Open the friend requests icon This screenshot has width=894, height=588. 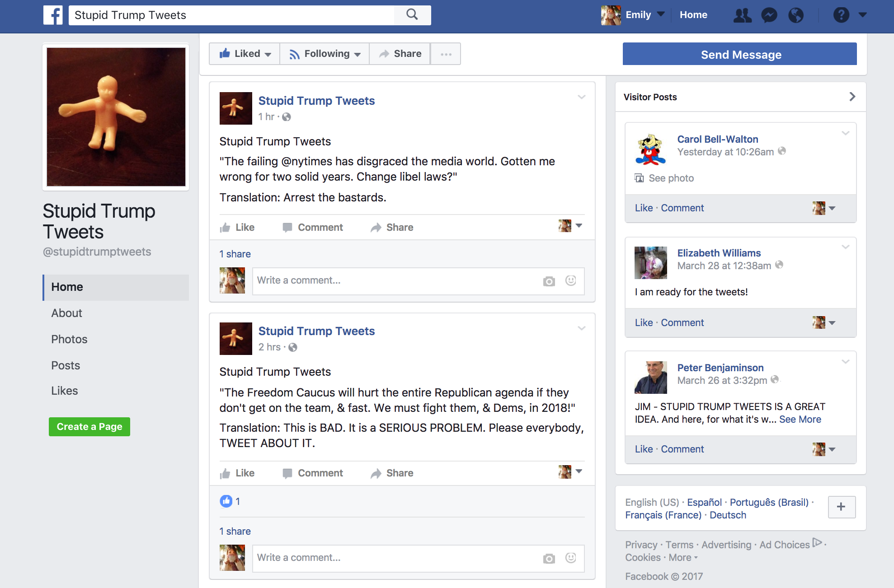point(742,15)
